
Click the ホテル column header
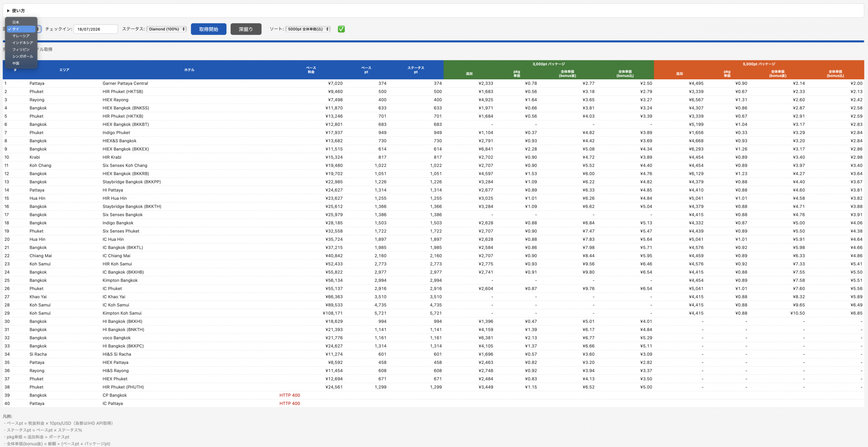pyautogui.click(x=189, y=70)
